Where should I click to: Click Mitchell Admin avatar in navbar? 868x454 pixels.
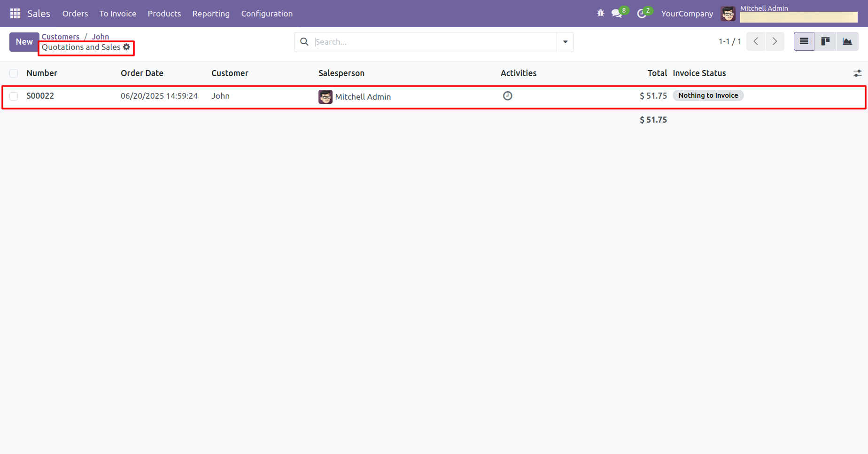tap(728, 14)
